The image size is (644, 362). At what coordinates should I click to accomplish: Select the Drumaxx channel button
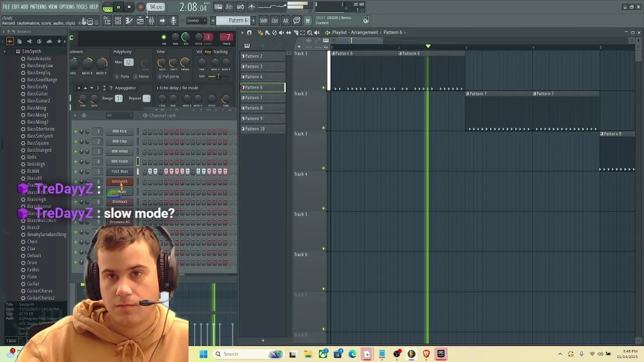tap(120, 202)
